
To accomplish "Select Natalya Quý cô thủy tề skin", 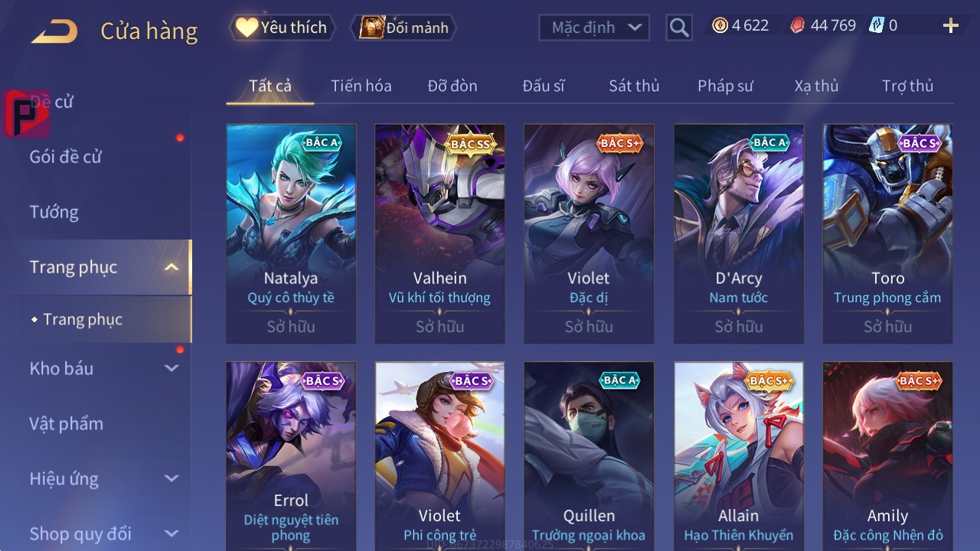I will pos(291,234).
